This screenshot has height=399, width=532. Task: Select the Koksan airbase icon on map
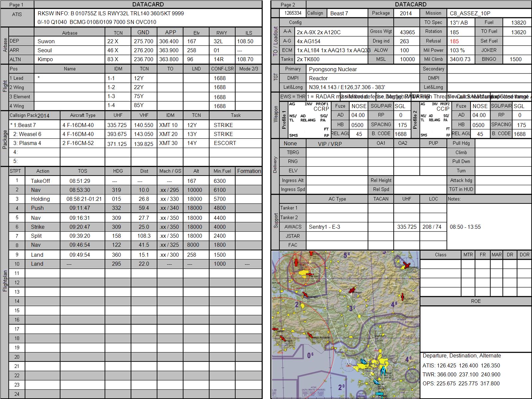tap(352, 290)
